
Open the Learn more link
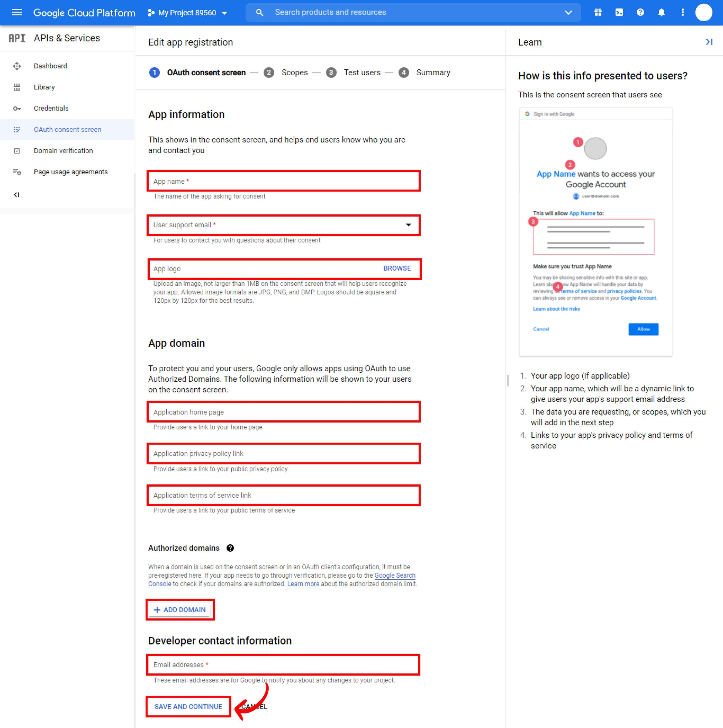point(303,584)
